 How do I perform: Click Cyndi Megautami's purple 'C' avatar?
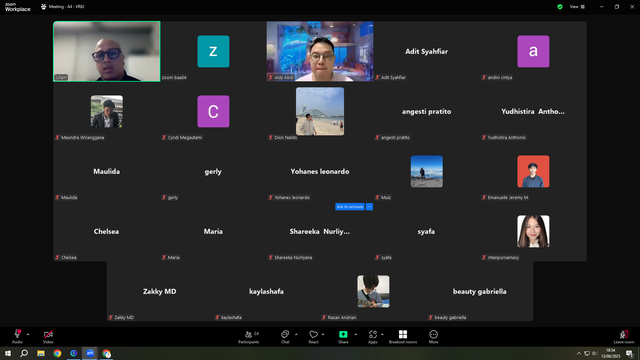pos(213,111)
